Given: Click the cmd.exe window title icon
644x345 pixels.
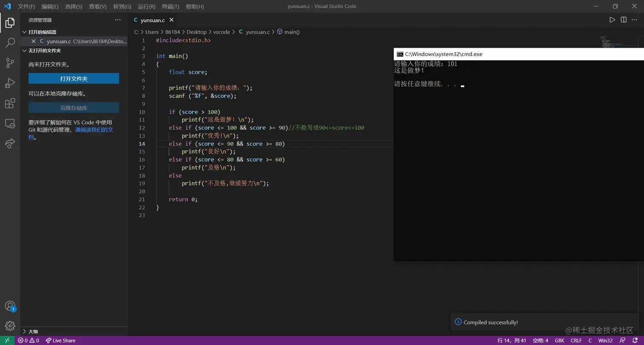Looking at the screenshot, I should [x=400, y=54].
